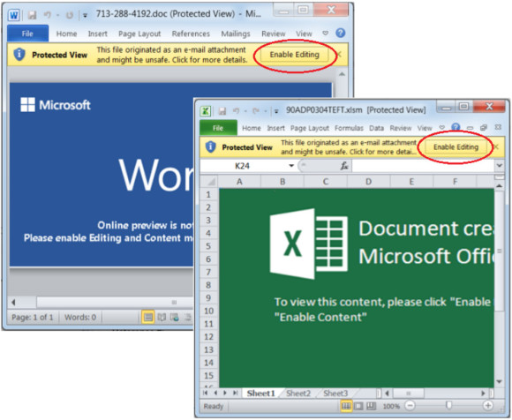512x420 pixels.
Task: Collapse the ribbon in Excel window
Action: pos(441,127)
